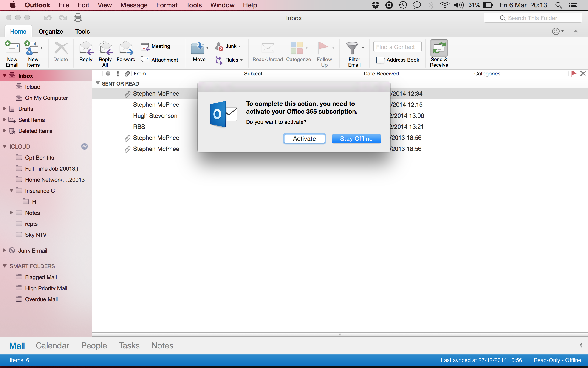Image resolution: width=588 pixels, height=368 pixels.
Task: Click the Find a Contact field
Action: (398, 47)
